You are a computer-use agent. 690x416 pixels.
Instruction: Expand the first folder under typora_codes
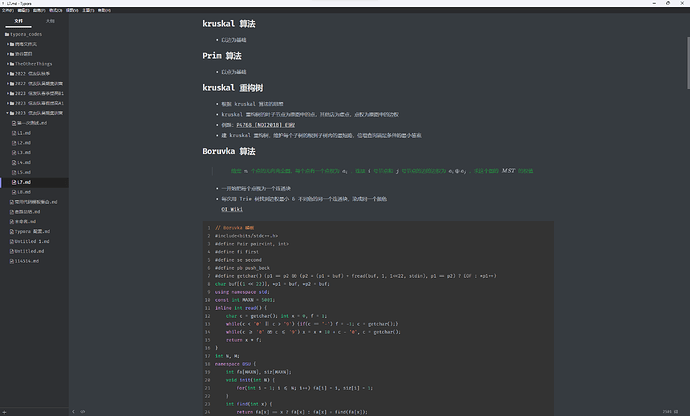tap(8, 44)
